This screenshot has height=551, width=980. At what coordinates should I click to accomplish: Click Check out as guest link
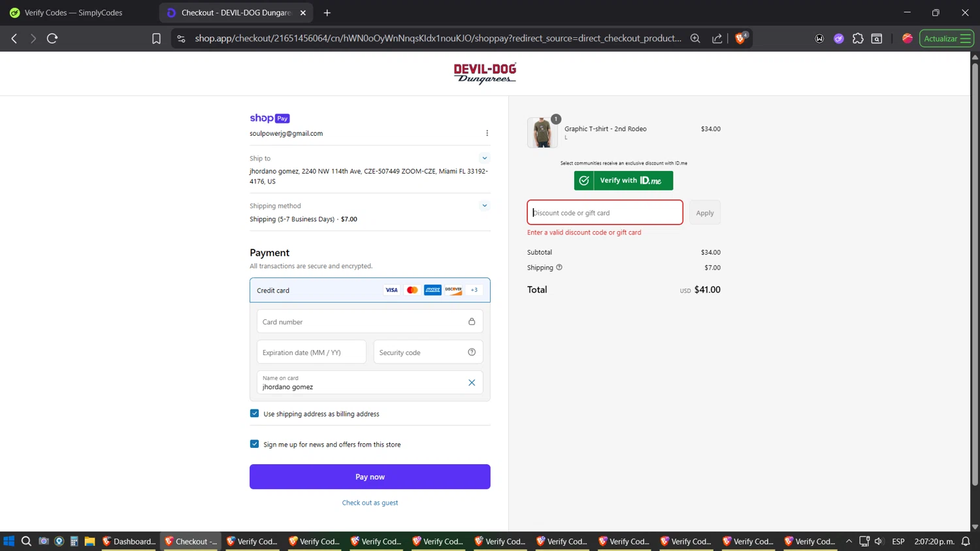[370, 503]
